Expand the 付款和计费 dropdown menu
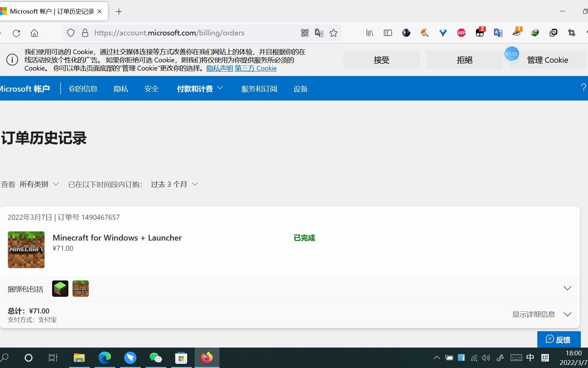This screenshot has width=588, height=368. [200, 89]
